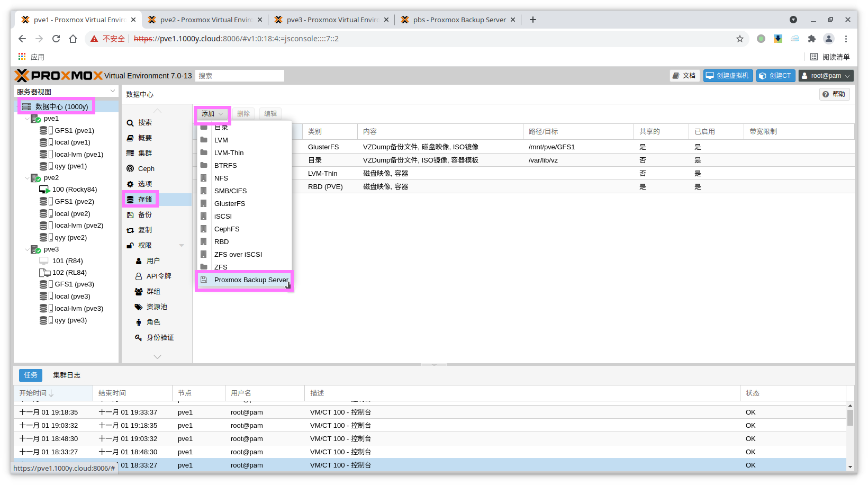Open the root@pam user menu
Image resolution: width=868 pixels, height=485 pixels.
[826, 76]
